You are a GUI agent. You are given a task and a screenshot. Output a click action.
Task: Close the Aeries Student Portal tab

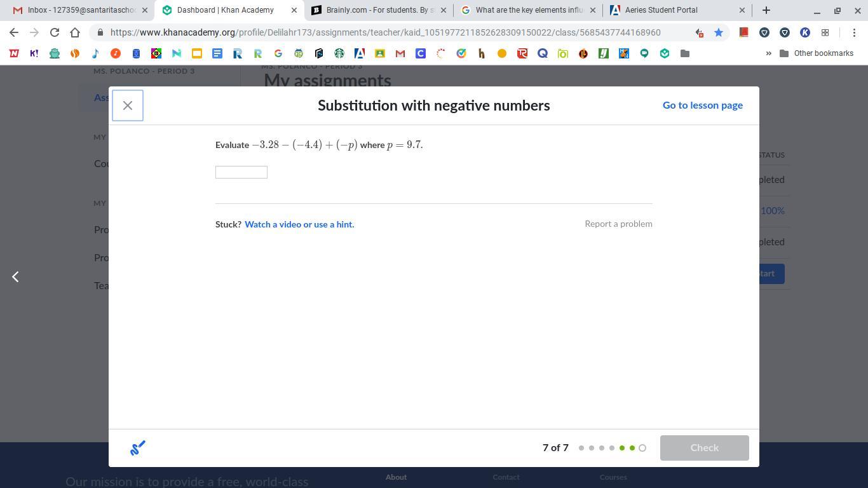[x=742, y=10]
